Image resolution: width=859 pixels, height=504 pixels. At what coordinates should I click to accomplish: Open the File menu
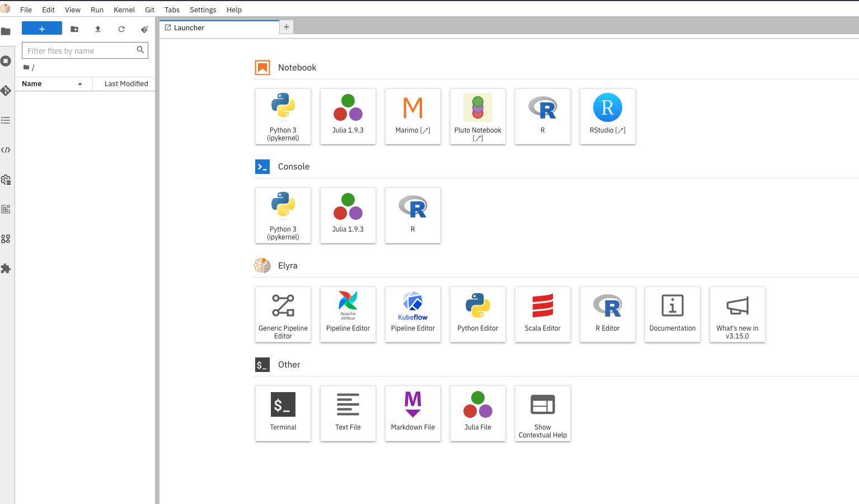pyautogui.click(x=26, y=10)
